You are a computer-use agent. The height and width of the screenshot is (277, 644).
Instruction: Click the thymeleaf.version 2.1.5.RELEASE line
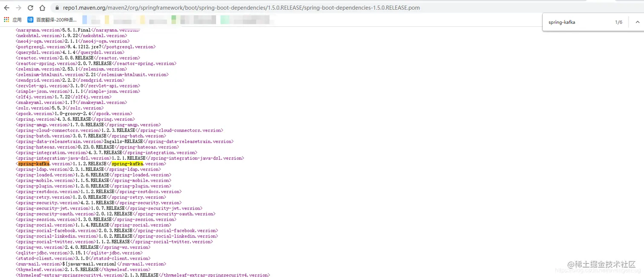(x=83, y=269)
